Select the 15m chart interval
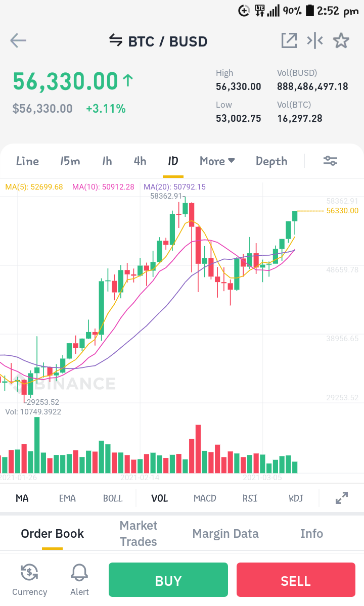The height and width of the screenshot is (606, 364). [70, 161]
